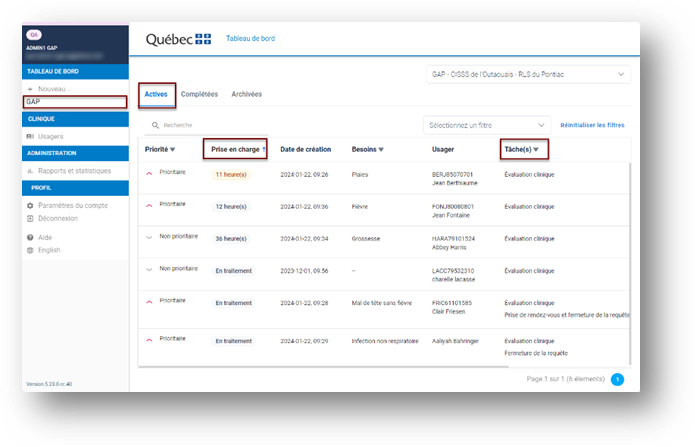The image size is (695, 447).
Task: Select GAP in the sidebar
Action: tap(75, 102)
